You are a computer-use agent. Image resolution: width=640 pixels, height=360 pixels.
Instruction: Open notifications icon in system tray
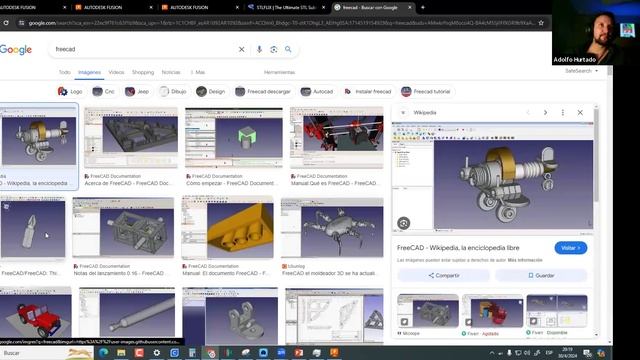(x=587, y=353)
